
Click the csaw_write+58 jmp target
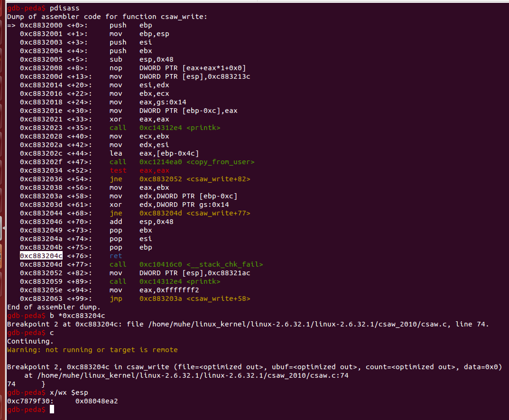coord(195,299)
